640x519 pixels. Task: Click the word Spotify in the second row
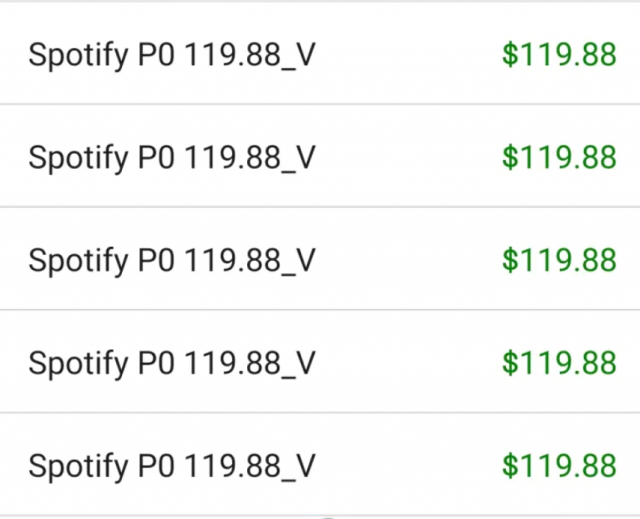[x=77, y=158]
